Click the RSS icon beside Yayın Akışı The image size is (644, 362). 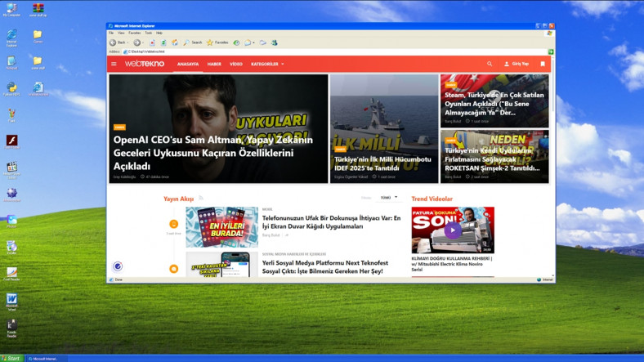pos(201,199)
